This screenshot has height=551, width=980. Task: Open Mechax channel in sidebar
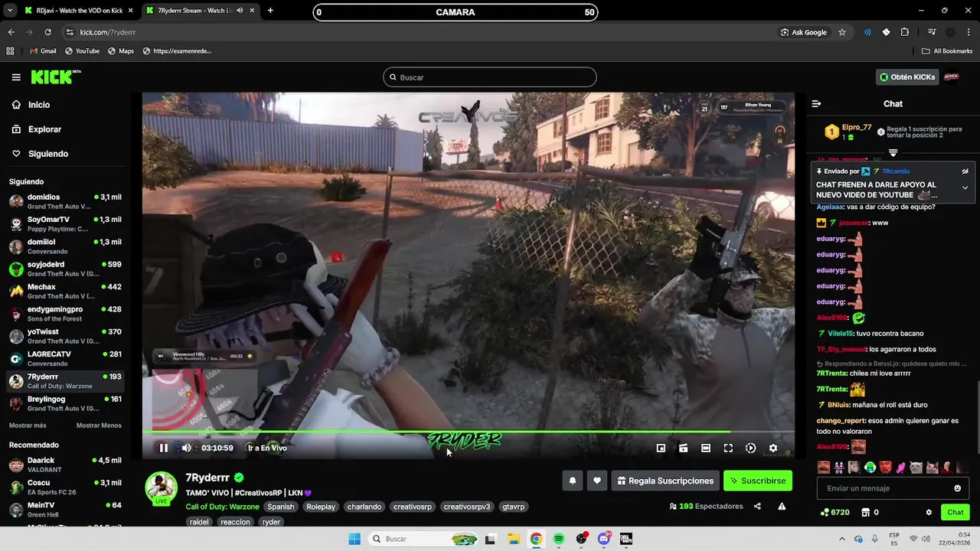65,291
